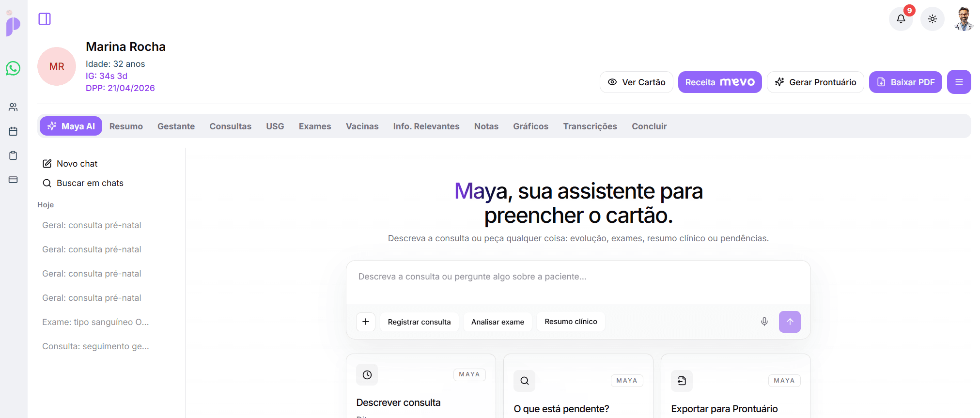Click the consultation description text field
This screenshot has width=980, height=418.
click(578, 282)
